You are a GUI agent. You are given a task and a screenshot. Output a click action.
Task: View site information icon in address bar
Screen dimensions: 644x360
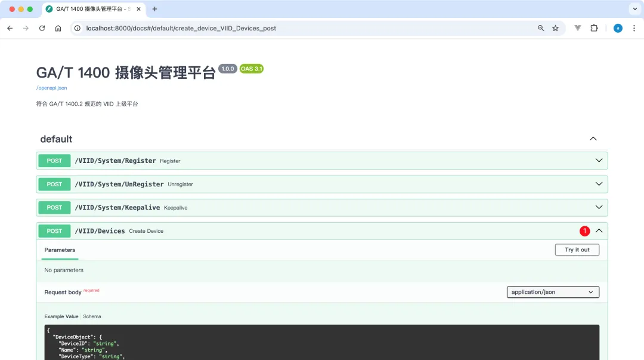pos(77,29)
